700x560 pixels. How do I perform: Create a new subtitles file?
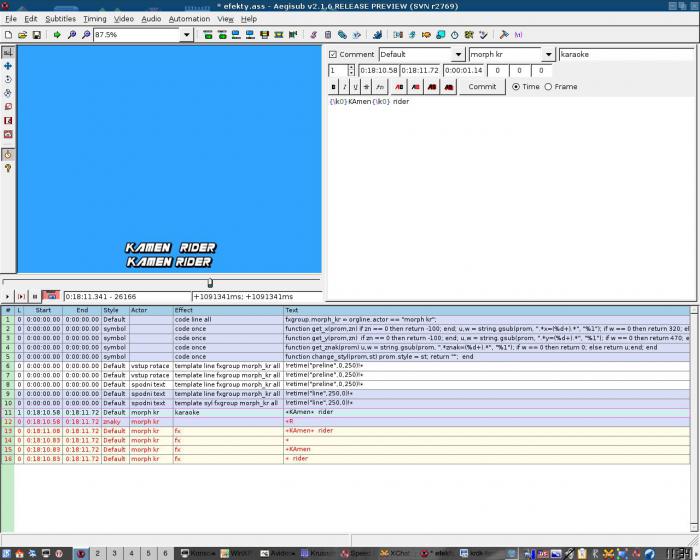tap(8, 34)
